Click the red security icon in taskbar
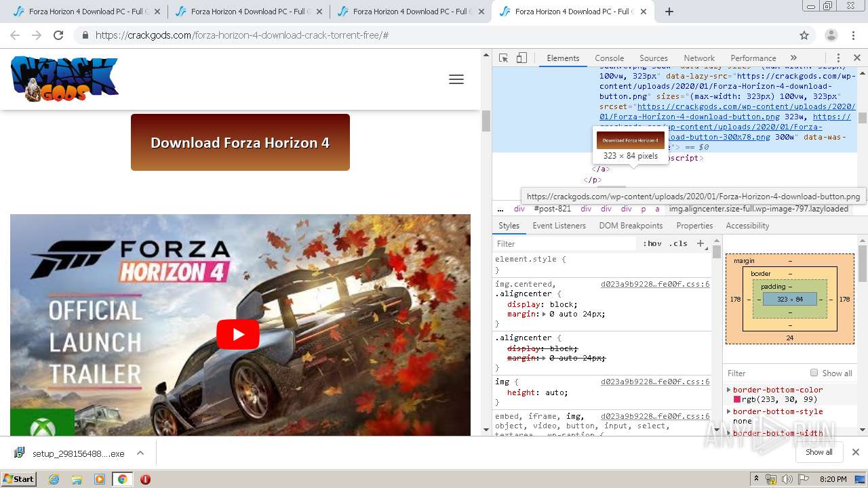 [x=145, y=479]
